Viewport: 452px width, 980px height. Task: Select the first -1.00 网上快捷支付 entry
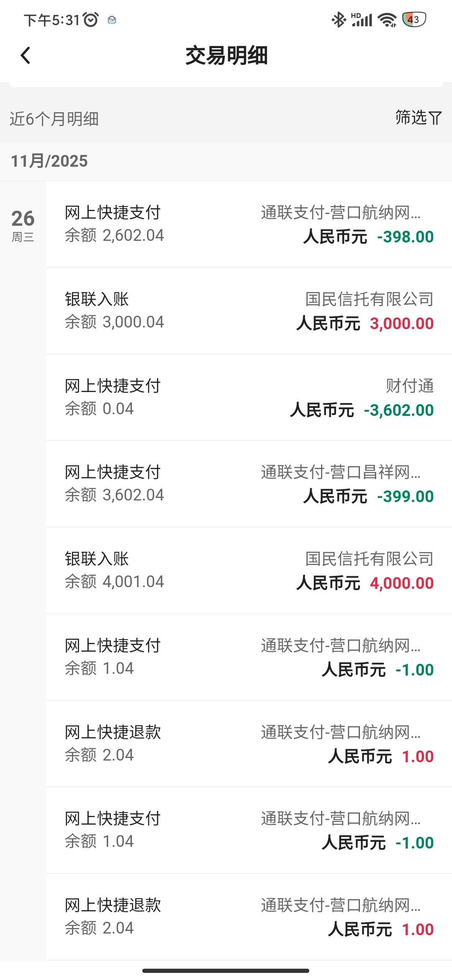249,657
